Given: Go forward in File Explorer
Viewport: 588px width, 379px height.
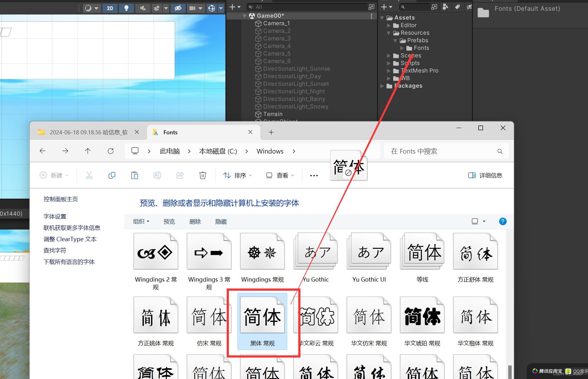Looking at the screenshot, I should [x=65, y=151].
